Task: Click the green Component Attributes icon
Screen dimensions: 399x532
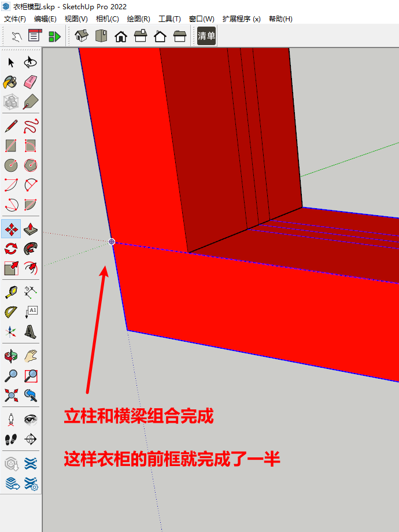Action: click(x=54, y=36)
